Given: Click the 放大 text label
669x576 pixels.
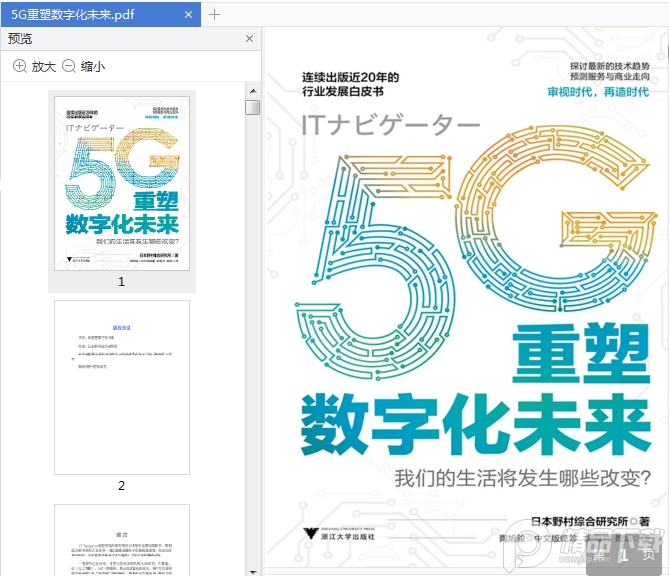Looking at the screenshot, I should tap(44, 67).
